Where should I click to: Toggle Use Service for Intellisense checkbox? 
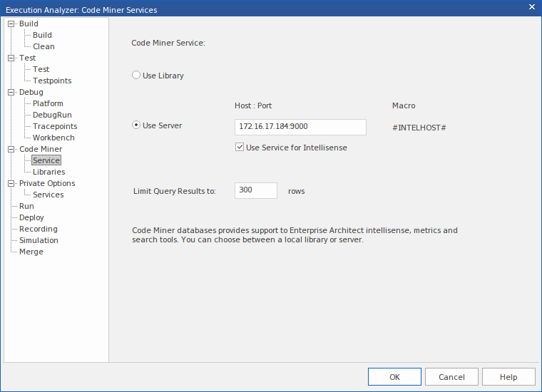pyautogui.click(x=240, y=148)
